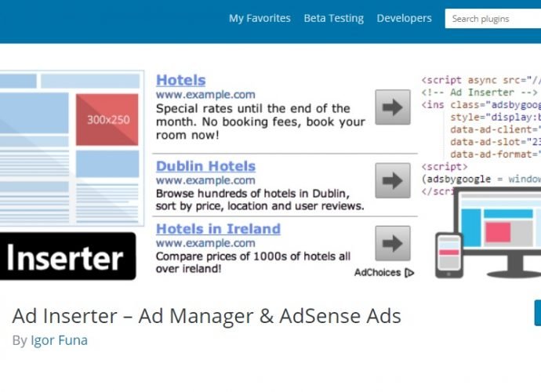The height and width of the screenshot is (392, 541).
Task: Click the 'Special rates until the end' description
Action: [260, 122]
